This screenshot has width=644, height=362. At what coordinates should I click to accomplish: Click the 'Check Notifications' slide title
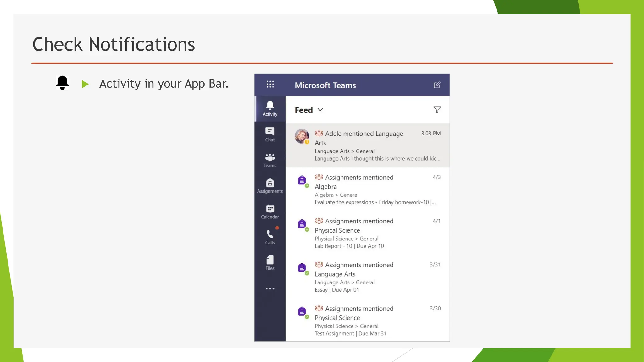click(x=114, y=44)
